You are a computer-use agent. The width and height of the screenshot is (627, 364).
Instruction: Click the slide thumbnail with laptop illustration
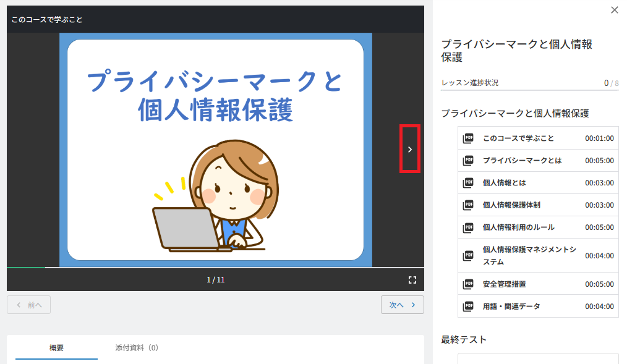click(x=216, y=150)
